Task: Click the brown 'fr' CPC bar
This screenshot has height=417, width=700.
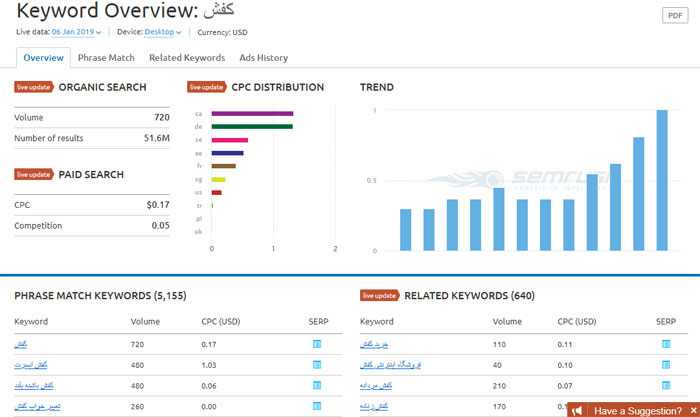Action: (x=224, y=166)
